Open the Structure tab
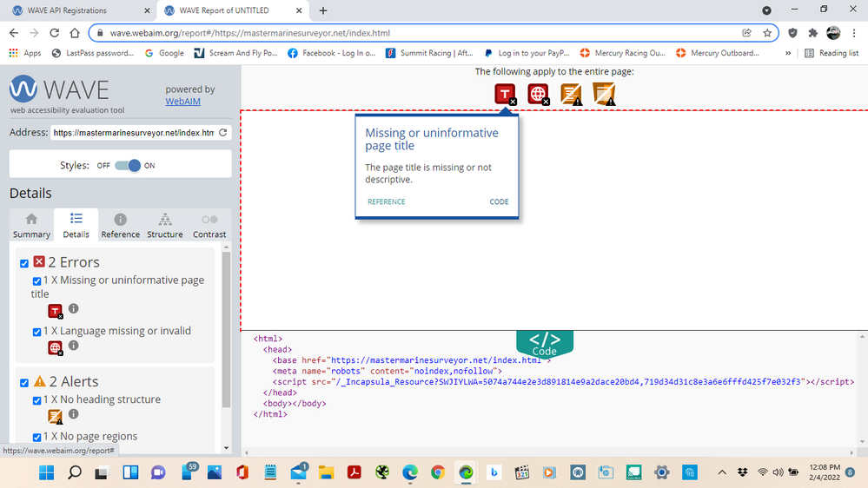The height and width of the screenshot is (488, 868). [165, 225]
